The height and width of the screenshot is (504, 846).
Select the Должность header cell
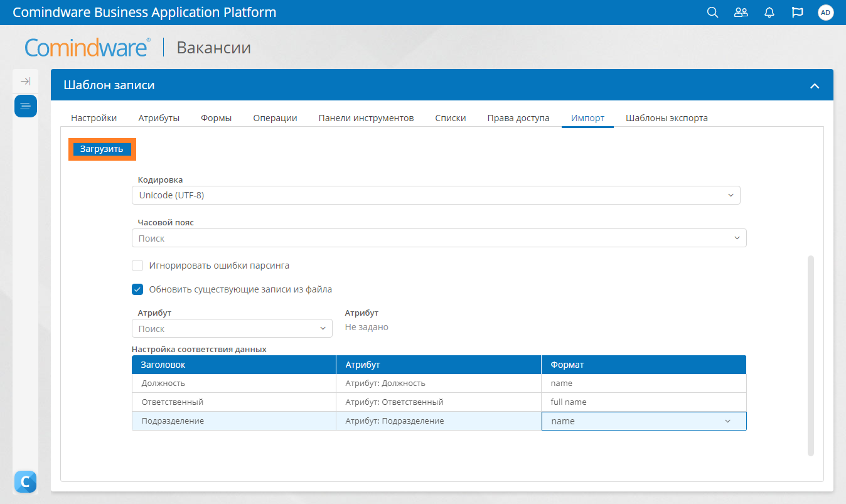click(x=233, y=383)
